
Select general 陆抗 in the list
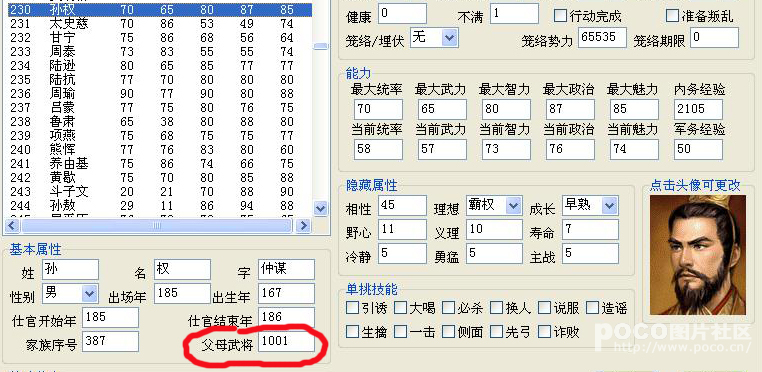click(x=159, y=79)
